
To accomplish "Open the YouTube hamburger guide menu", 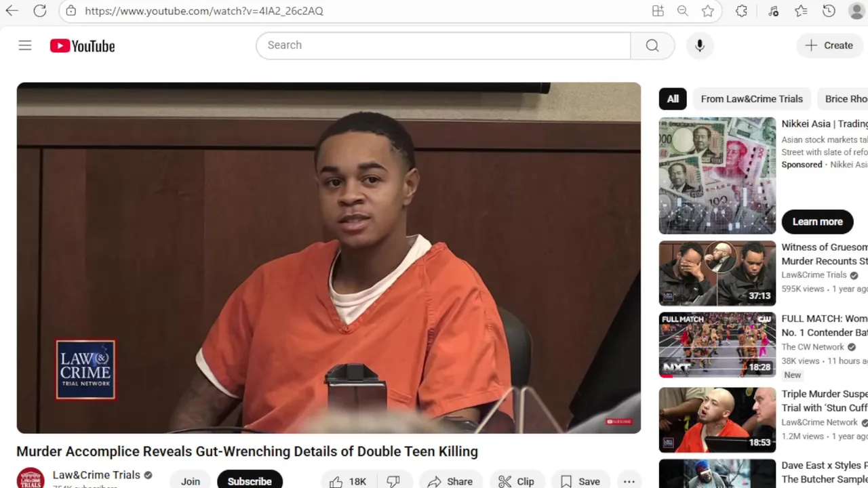I will [x=25, y=45].
